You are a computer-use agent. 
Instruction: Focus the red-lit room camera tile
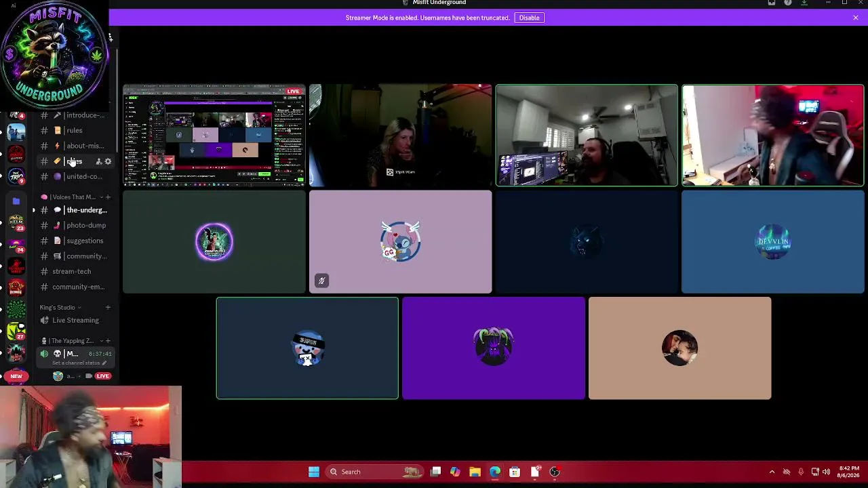773,135
